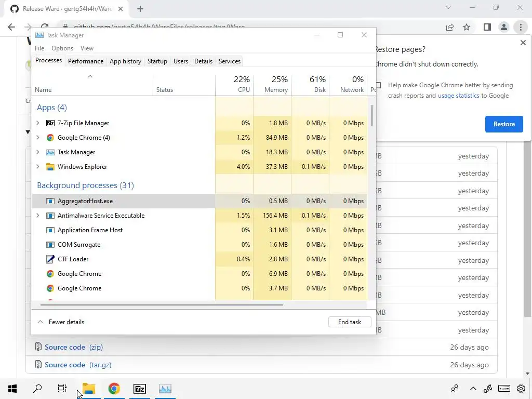
Task: Click the Task Manager process row icon
Action: (x=50, y=152)
